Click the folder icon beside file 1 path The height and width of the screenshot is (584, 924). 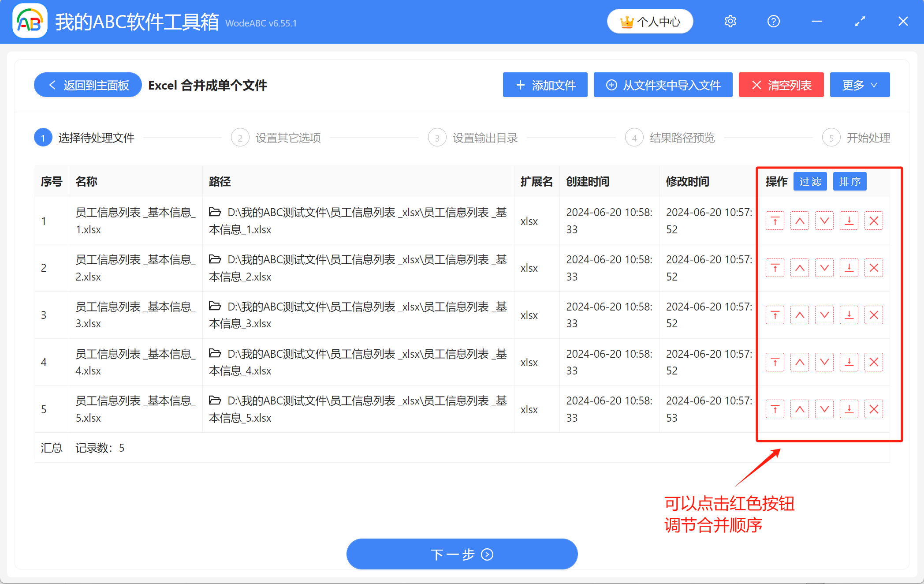[215, 212]
